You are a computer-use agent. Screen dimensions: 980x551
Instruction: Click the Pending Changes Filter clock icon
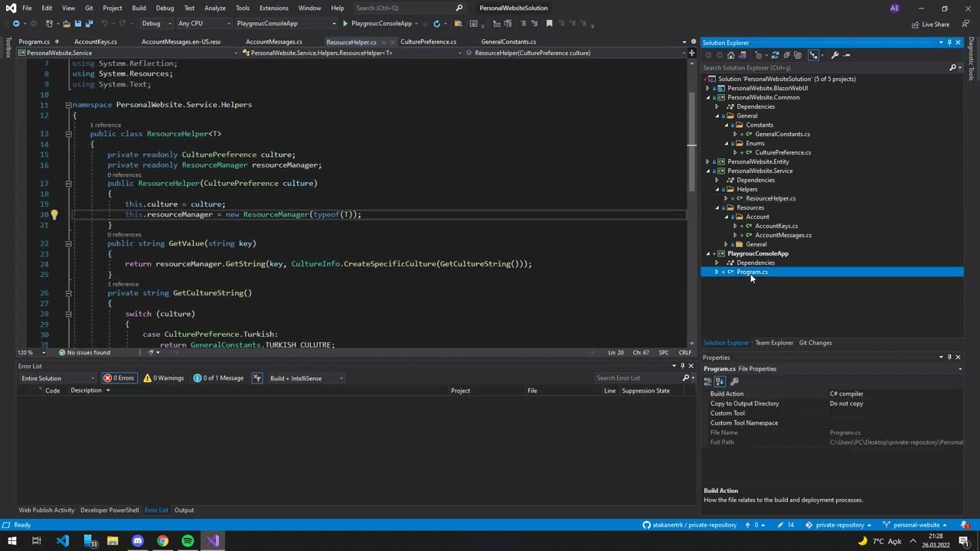click(759, 55)
